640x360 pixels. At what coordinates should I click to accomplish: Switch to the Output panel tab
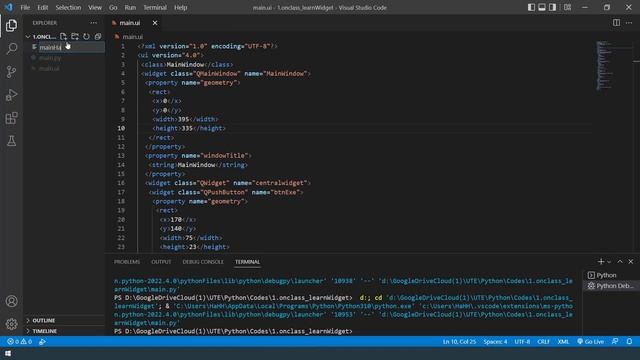pos(161,262)
